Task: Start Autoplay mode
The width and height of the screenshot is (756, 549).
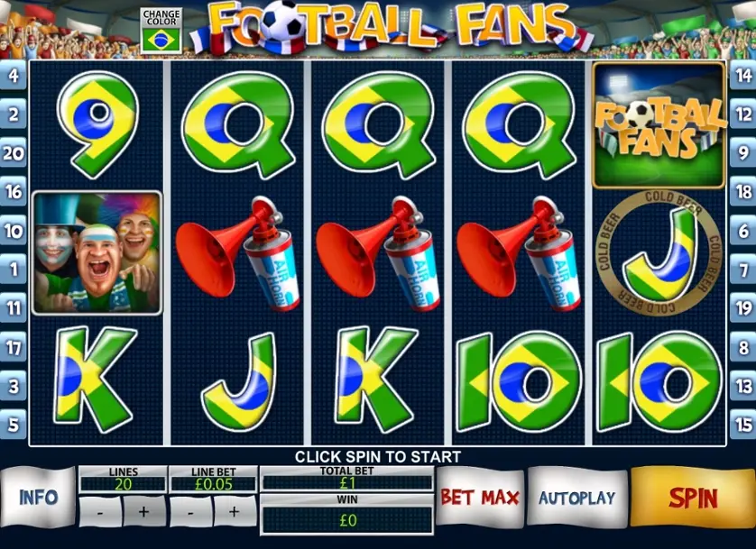Action: [577, 498]
